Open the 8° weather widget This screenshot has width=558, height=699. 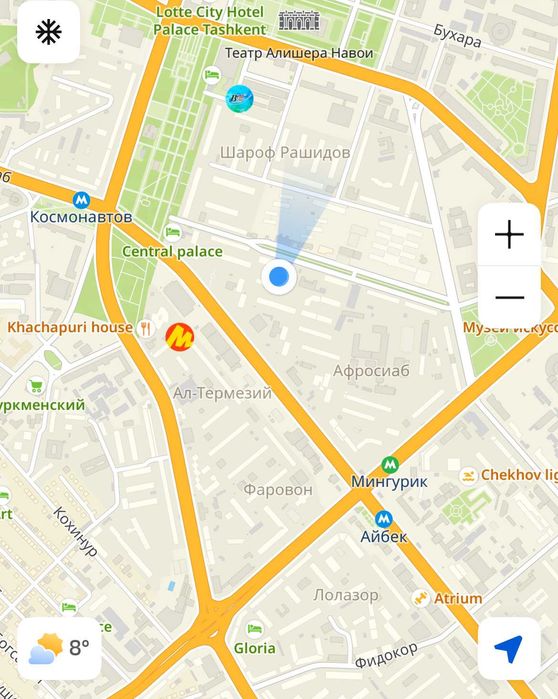pos(59,648)
